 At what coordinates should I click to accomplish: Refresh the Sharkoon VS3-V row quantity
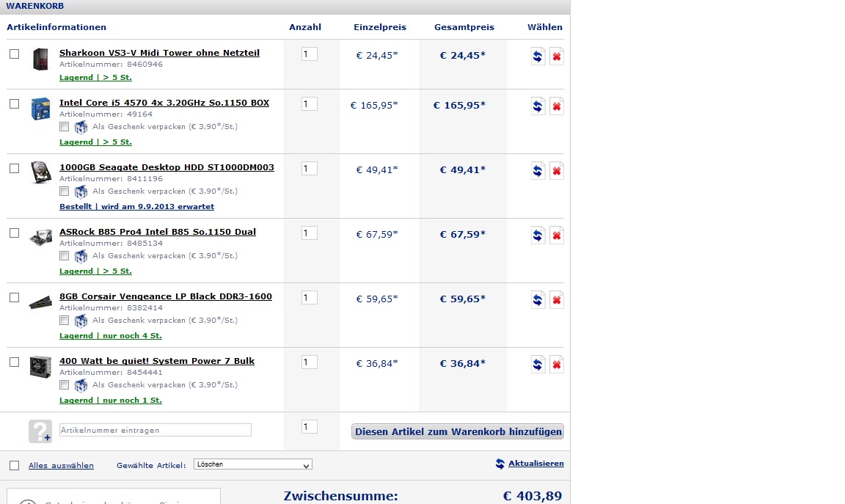(x=538, y=56)
